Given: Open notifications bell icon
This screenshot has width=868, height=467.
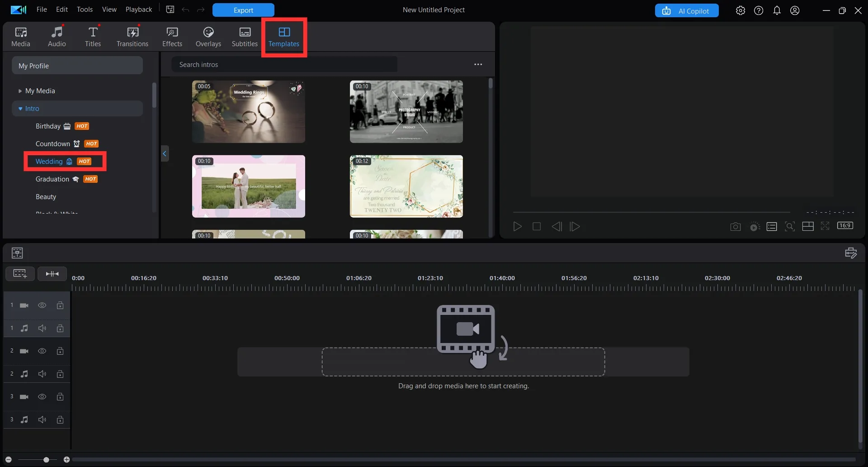Looking at the screenshot, I should pyautogui.click(x=777, y=10).
